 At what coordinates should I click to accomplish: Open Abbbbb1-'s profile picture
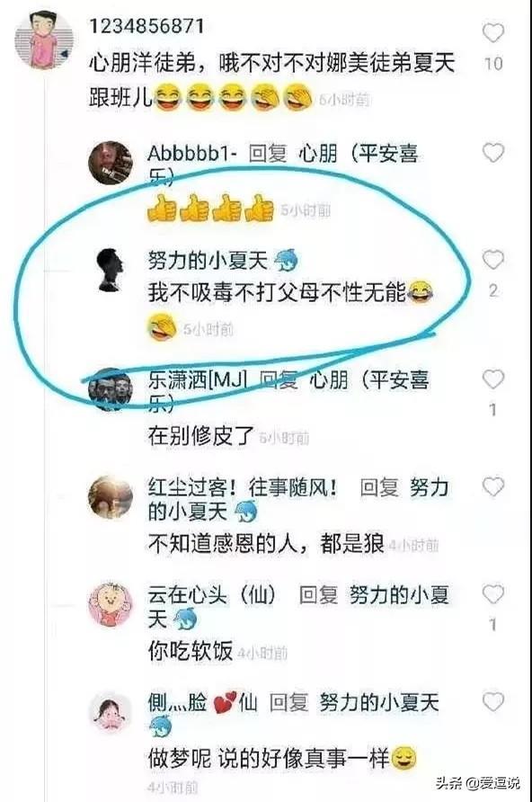(x=111, y=163)
